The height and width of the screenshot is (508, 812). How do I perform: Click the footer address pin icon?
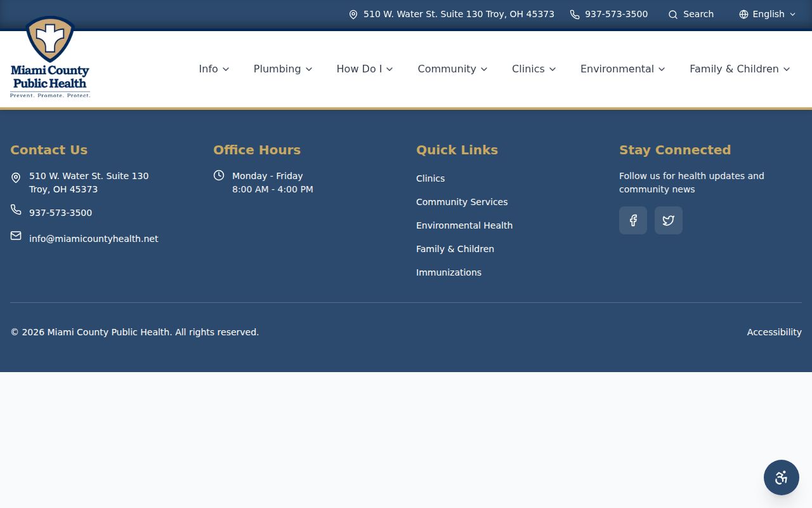(x=16, y=178)
